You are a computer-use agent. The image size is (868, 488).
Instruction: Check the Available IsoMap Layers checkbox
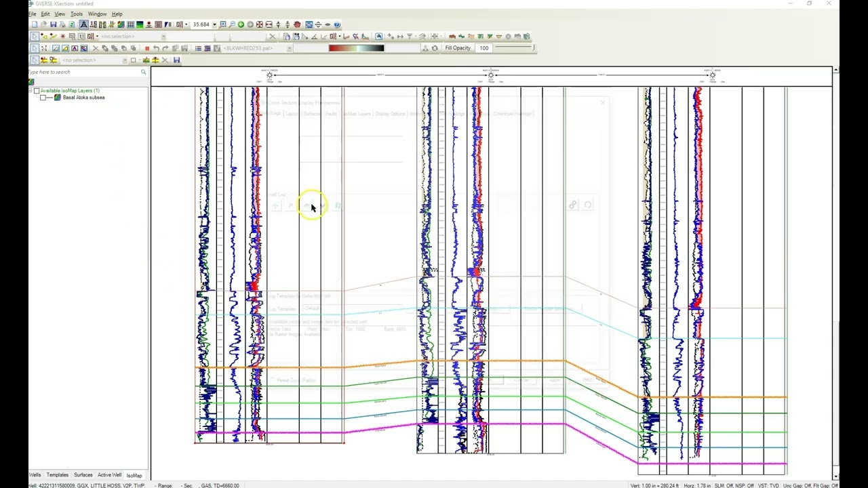coord(37,90)
